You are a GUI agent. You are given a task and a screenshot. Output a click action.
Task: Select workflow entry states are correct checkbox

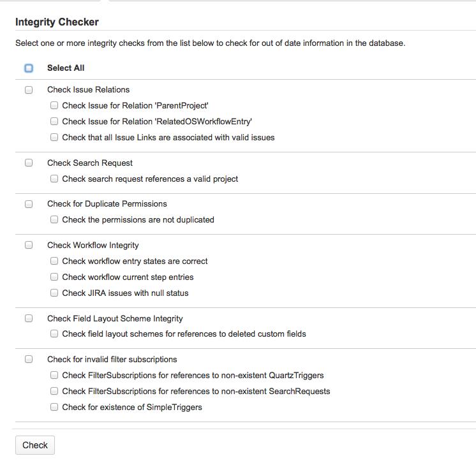[55, 261]
